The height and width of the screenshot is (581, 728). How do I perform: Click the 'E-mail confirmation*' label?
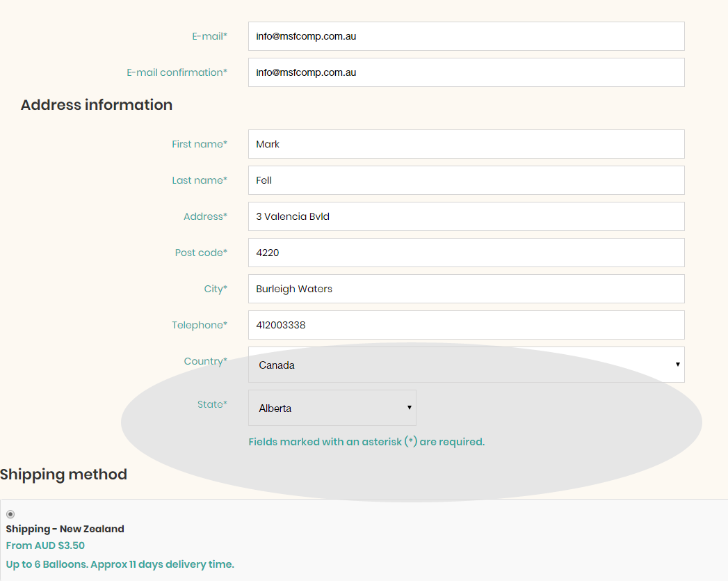177,72
